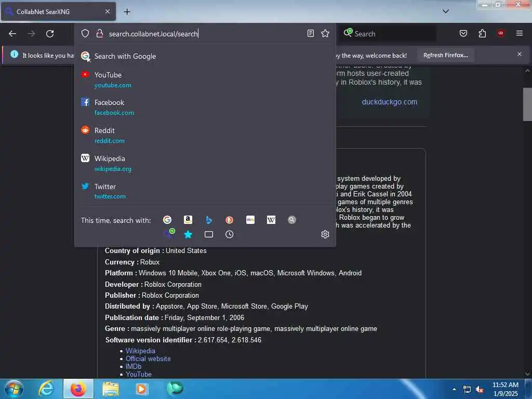532x399 pixels.
Task: Click the muted volume tray icon
Action: [x=480, y=390]
